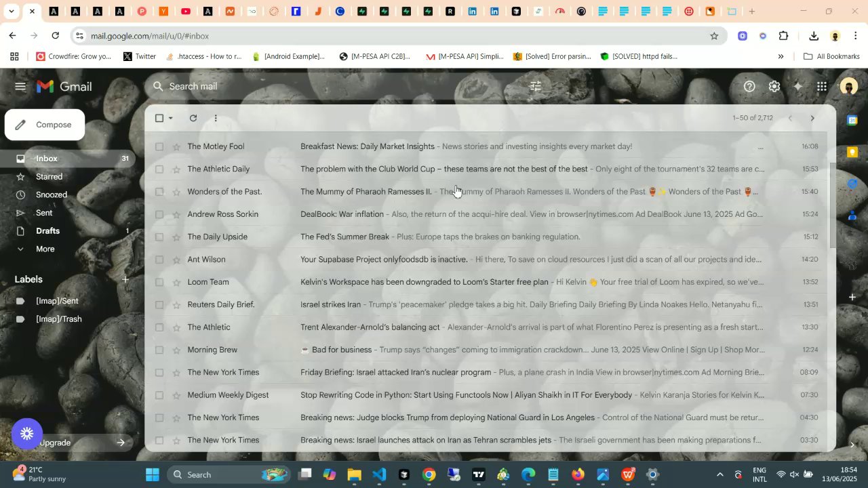This screenshot has width=868, height=488.
Task: Open Chrome tab search dropdown
Action: point(11,12)
